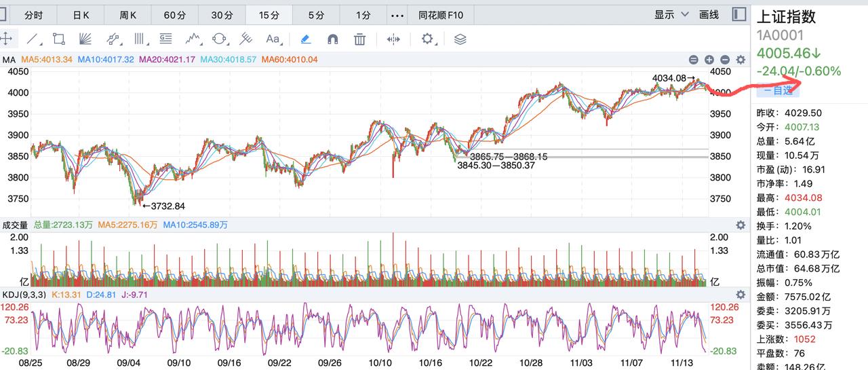Viewport: 868px width, 370px height.
Task: Click the layers stack icon
Action: coord(460,39)
